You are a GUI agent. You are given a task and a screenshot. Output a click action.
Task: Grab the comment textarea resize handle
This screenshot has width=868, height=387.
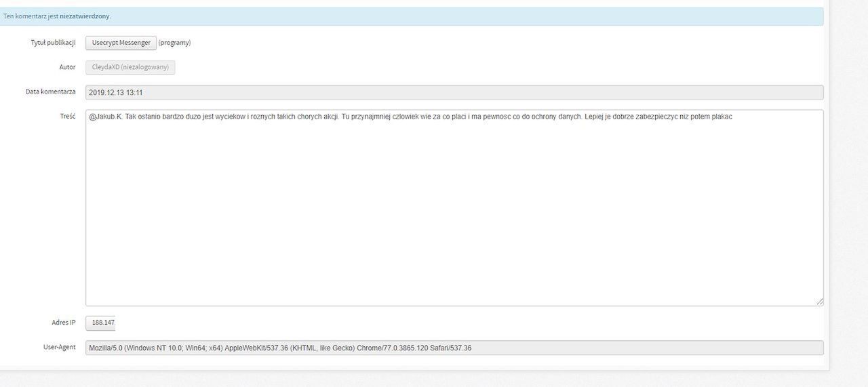coord(820,302)
